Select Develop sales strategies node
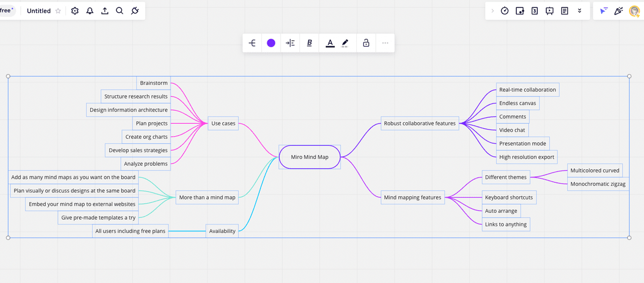The image size is (644, 283). coord(138,150)
